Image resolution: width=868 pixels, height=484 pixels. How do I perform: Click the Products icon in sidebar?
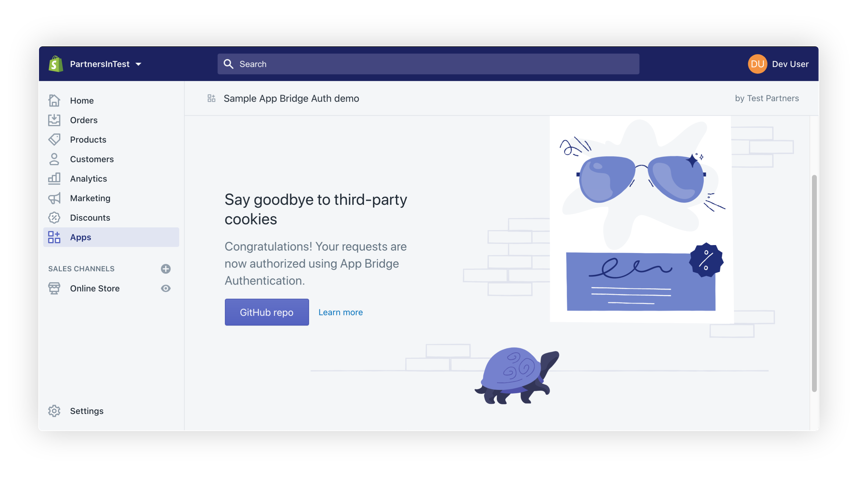pyautogui.click(x=54, y=139)
